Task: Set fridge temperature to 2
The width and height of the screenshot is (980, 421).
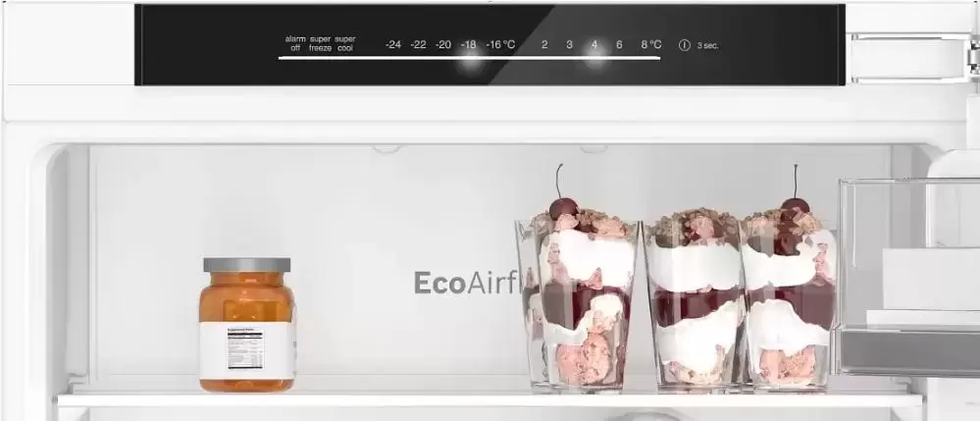Action: (x=544, y=45)
